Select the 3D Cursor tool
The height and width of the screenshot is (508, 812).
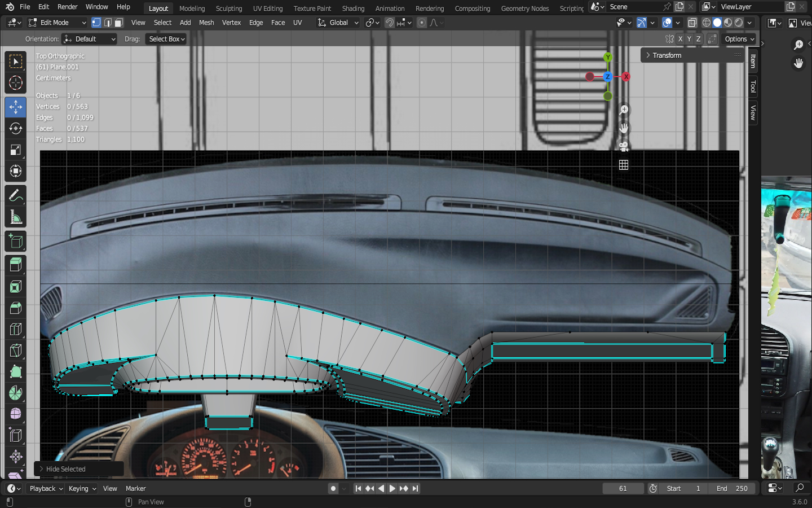(x=16, y=83)
